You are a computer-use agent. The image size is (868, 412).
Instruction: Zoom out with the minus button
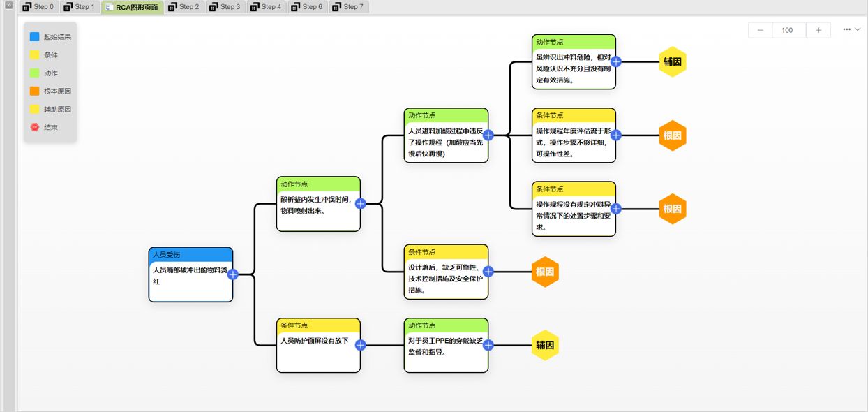click(760, 30)
